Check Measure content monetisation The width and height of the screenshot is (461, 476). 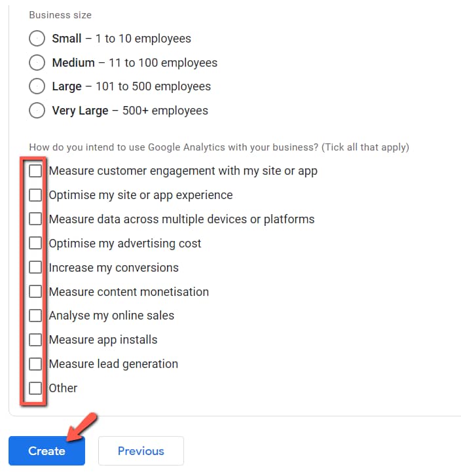pos(35,292)
